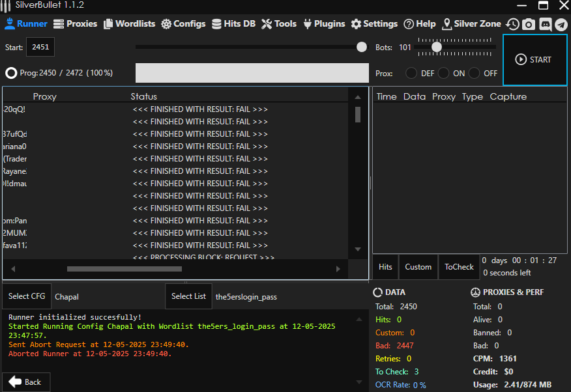The height and width of the screenshot is (392, 571).
Task: Open the Settings tab
Action: point(374,23)
